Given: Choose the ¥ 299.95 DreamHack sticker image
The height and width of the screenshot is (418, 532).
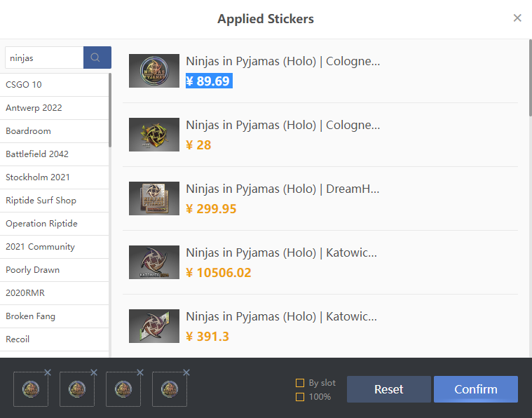Looking at the screenshot, I should 154,198.
